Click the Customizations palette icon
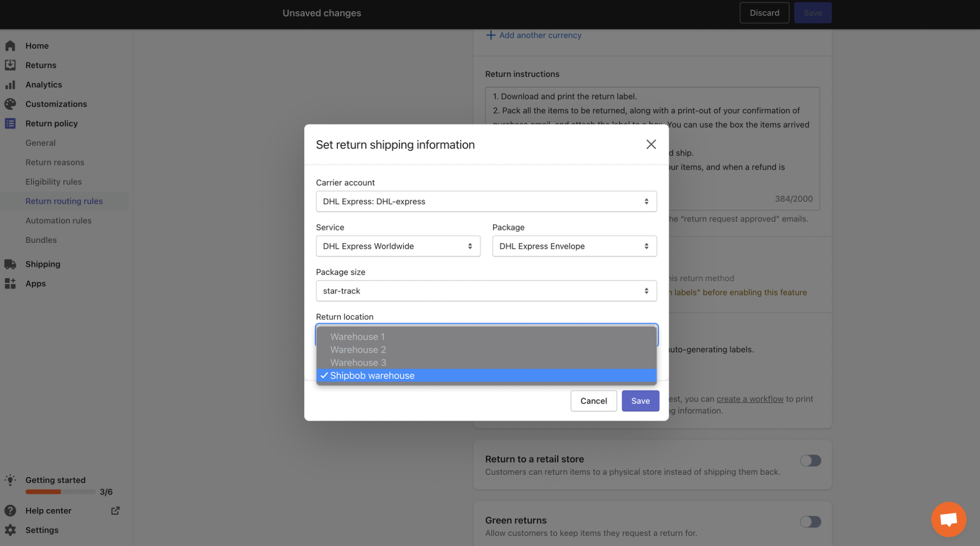This screenshot has height=546, width=980. [x=10, y=104]
